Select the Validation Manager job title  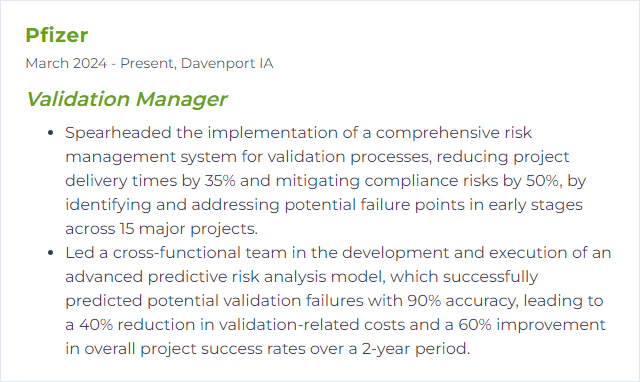(127, 99)
